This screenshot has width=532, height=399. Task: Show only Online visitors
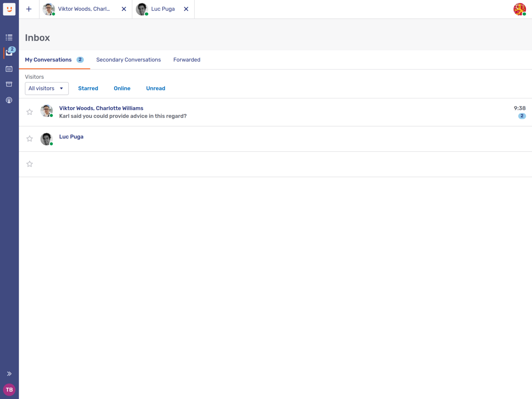[122, 88]
